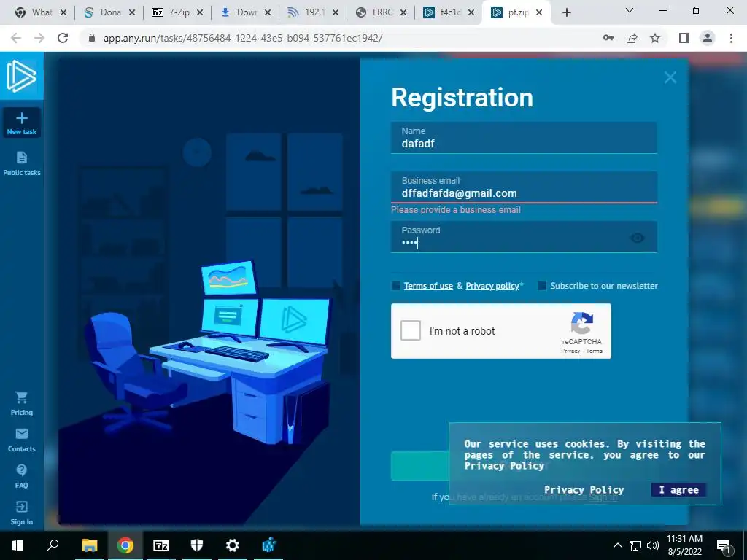The width and height of the screenshot is (747, 560).
Task: Open volume control in tray
Action: pyautogui.click(x=653, y=545)
